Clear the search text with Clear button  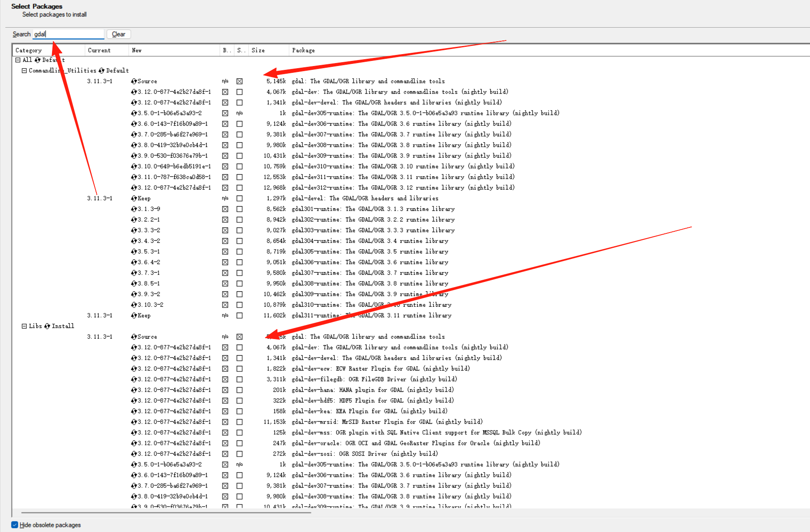tap(119, 34)
